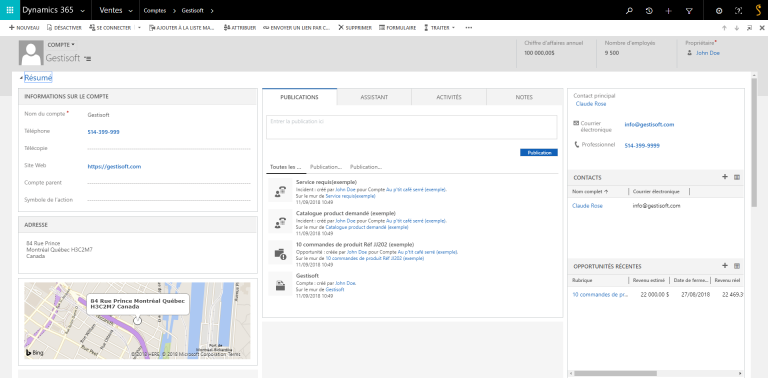The width and height of the screenshot is (768, 378).
Task: Open advanced find filter icon
Action: pyautogui.click(x=689, y=10)
